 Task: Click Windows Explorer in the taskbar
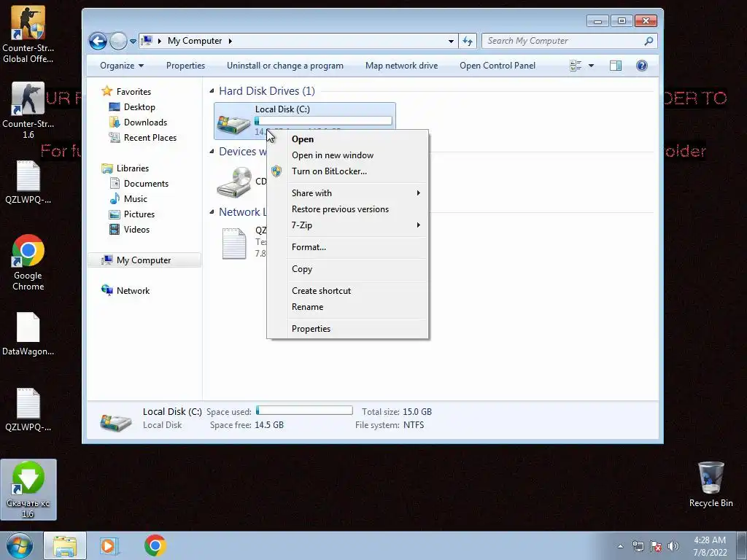point(65,545)
